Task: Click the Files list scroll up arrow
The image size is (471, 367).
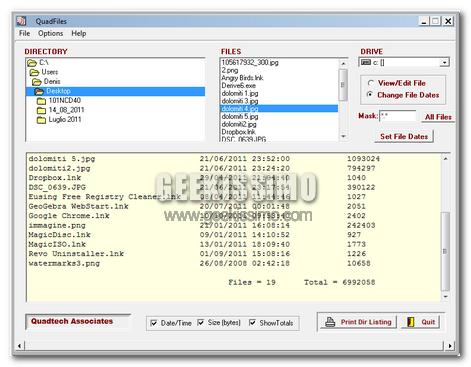Action: tap(343, 63)
